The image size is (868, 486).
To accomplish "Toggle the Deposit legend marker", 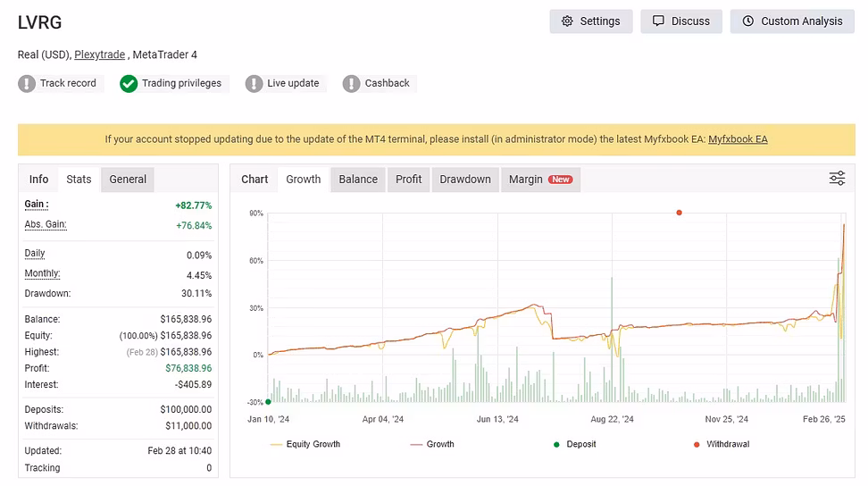I will coord(574,444).
